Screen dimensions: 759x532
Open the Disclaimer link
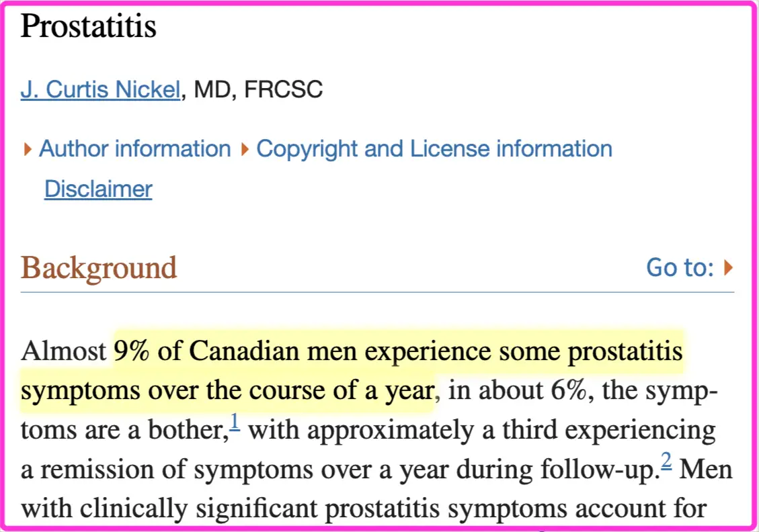tap(98, 189)
